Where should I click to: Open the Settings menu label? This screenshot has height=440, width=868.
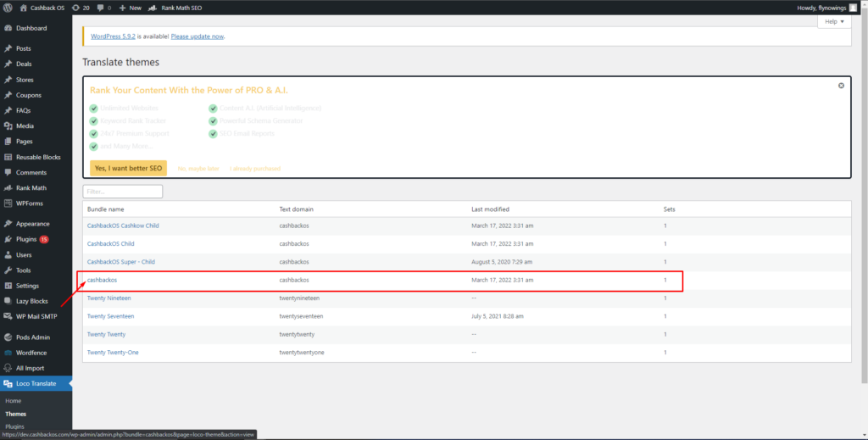(28, 287)
